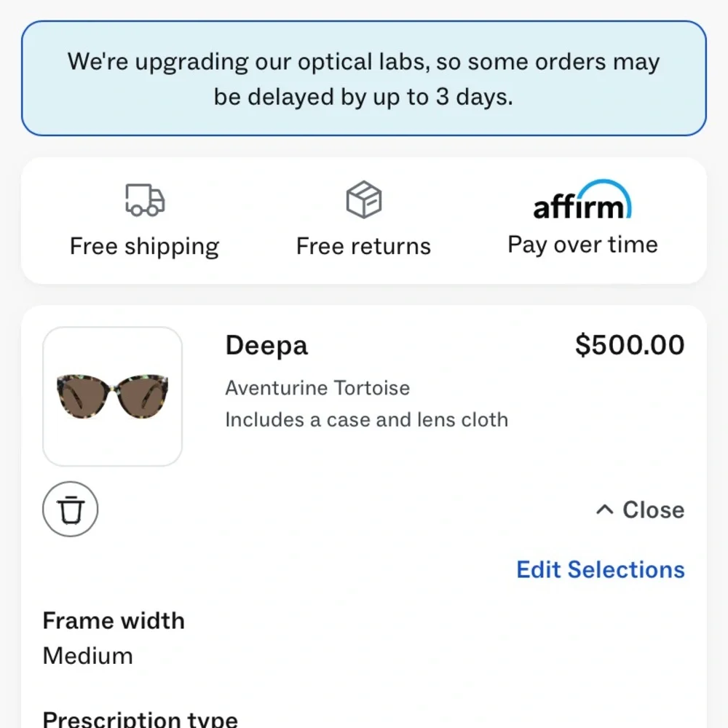Click the Free returns label
Viewport: 728px width, 728px height.
[363, 245]
